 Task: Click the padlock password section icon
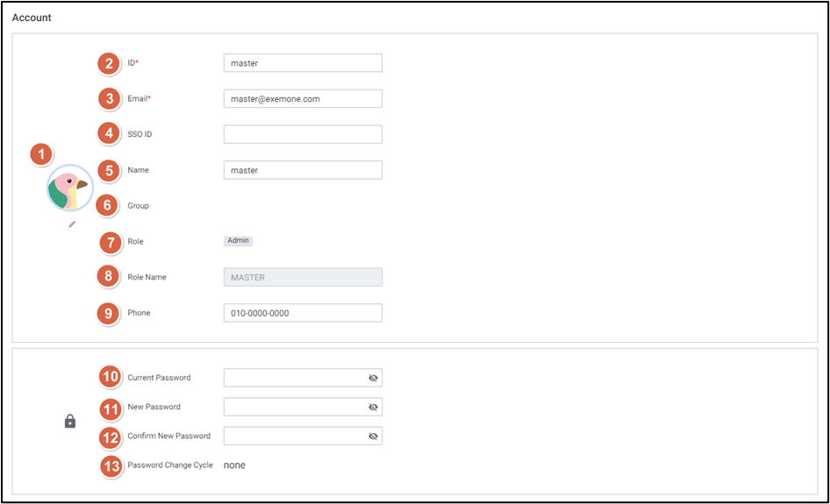tap(70, 422)
